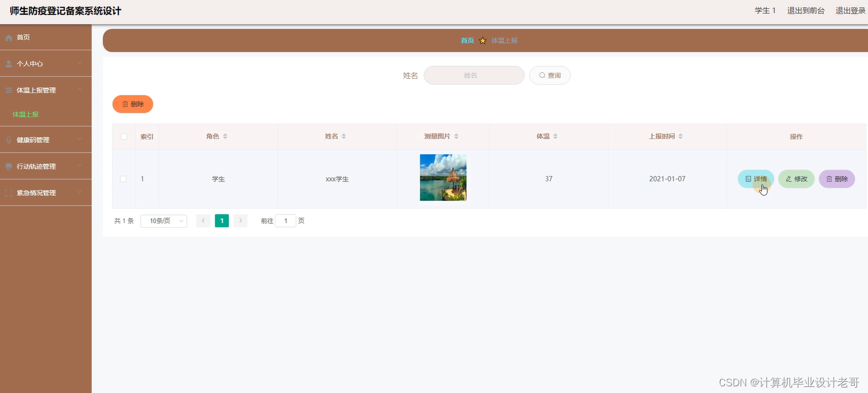Go to the previous page arrow
The image size is (868, 393).
point(203,221)
